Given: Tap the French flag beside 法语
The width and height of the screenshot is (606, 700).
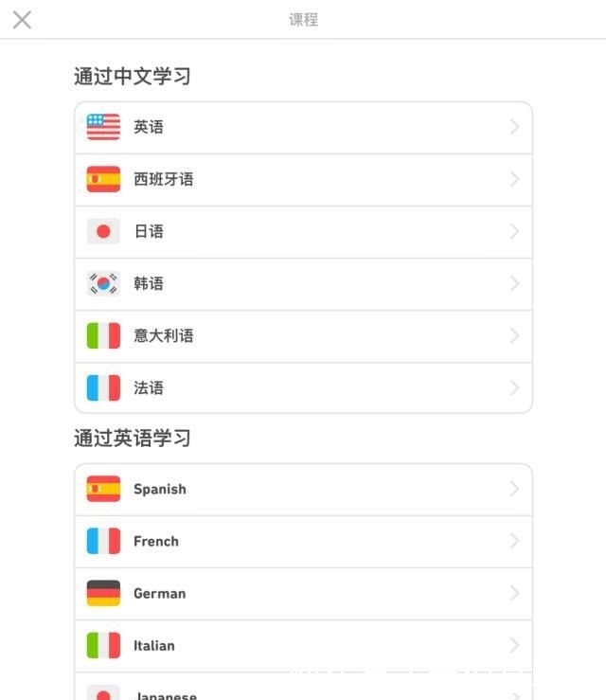Looking at the screenshot, I should (103, 387).
